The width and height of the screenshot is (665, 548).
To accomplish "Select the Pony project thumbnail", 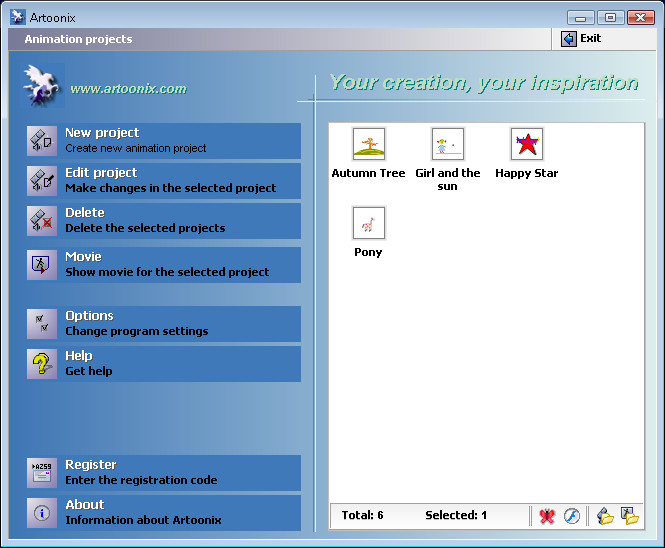I will tap(369, 223).
